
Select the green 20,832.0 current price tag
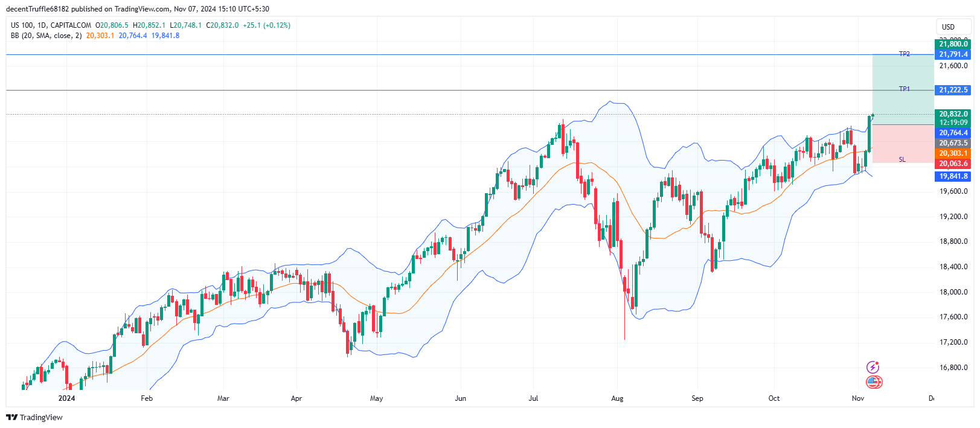pos(953,114)
